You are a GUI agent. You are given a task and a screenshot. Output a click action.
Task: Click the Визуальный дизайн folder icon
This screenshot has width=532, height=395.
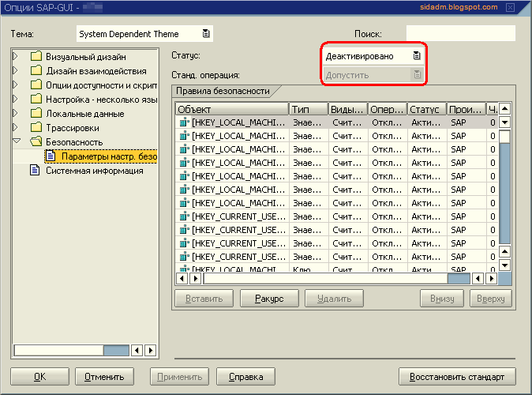(x=36, y=56)
